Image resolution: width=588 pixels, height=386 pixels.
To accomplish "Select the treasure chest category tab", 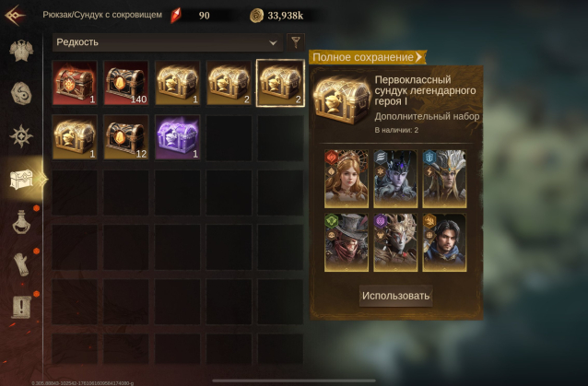I will point(21,180).
